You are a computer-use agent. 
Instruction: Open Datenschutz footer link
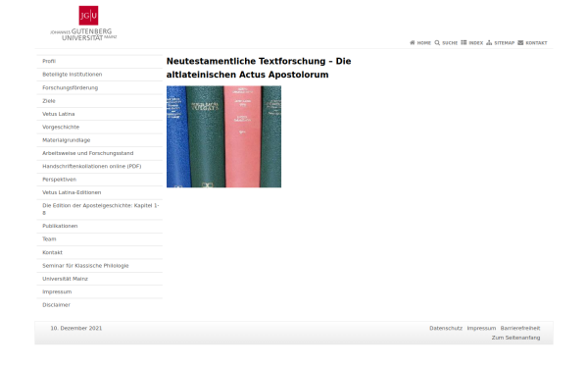[446, 328]
